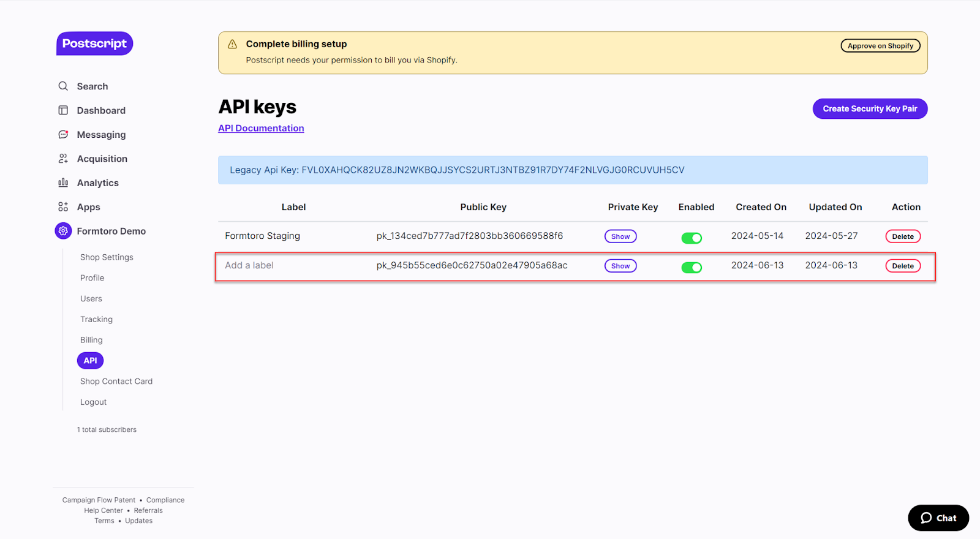Show private key for unlabeled key
The height and width of the screenshot is (539, 980).
(x=620, y=266)
